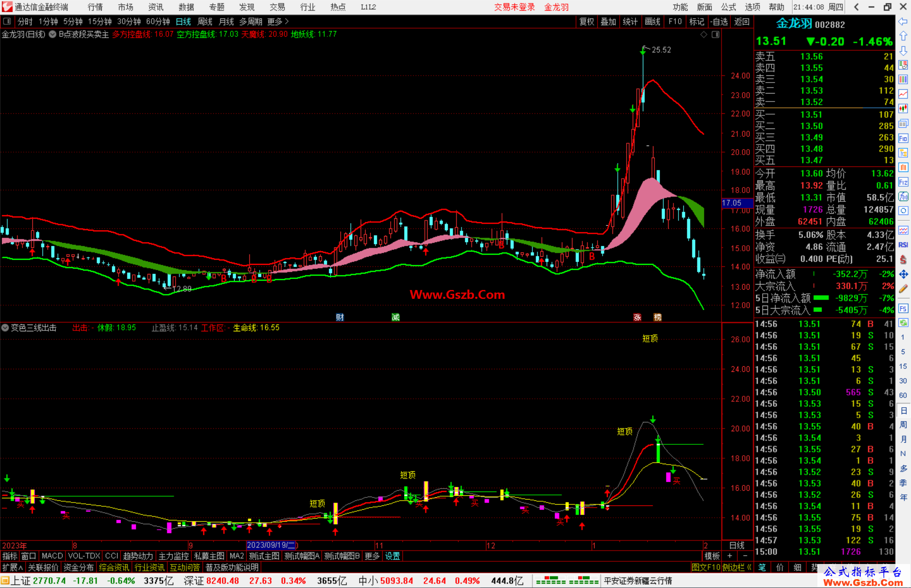Click the 设置 link in indicator bar
Image resolution: width=911 pixels, height=588 pixels.
392,556
